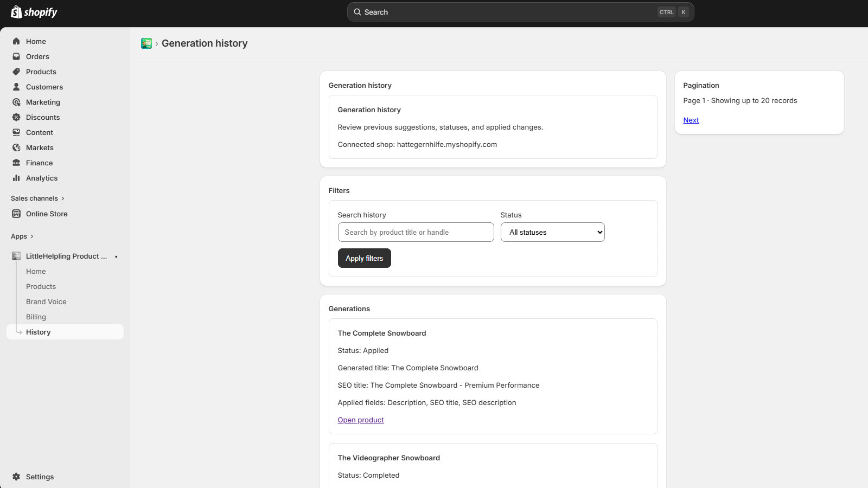Open Discounts via its percent badge icon

coord(16,117)
